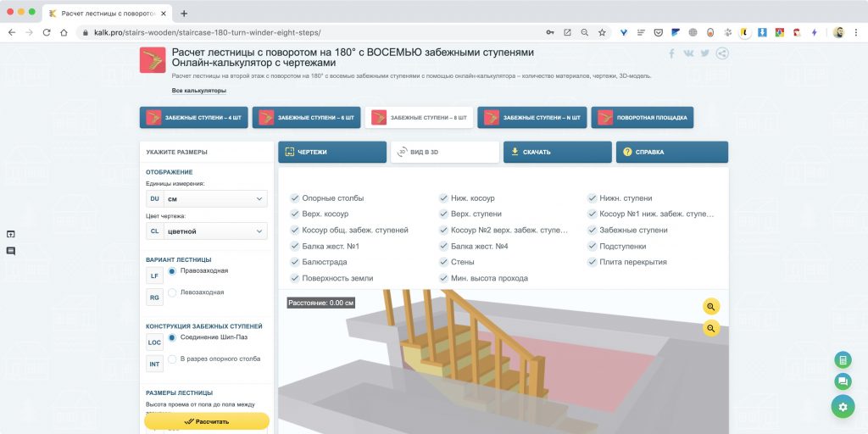The width and height of the screenshot is (868, 434).
Task: Bookmark this page with star icon
Action: point(602,33)
